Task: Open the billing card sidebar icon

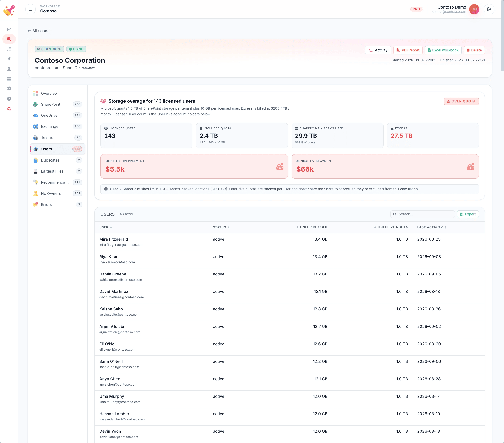Action: (x=9, y=79)
